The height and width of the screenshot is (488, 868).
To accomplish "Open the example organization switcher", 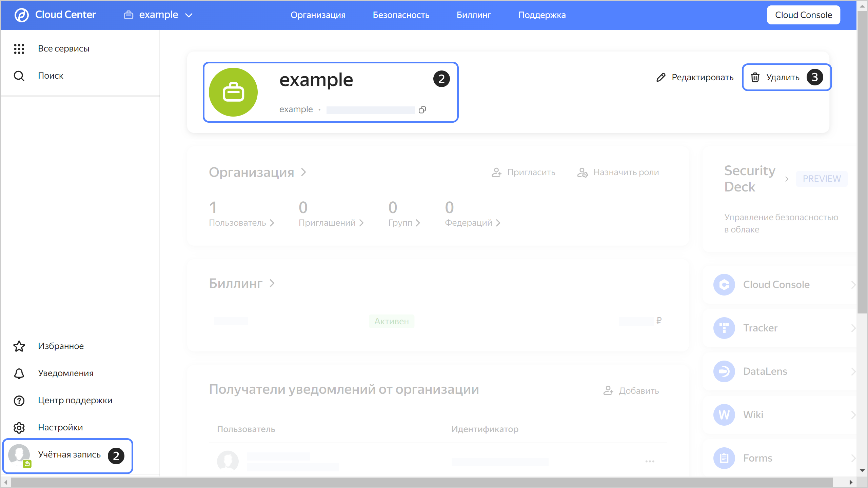I will coord(158,15).
